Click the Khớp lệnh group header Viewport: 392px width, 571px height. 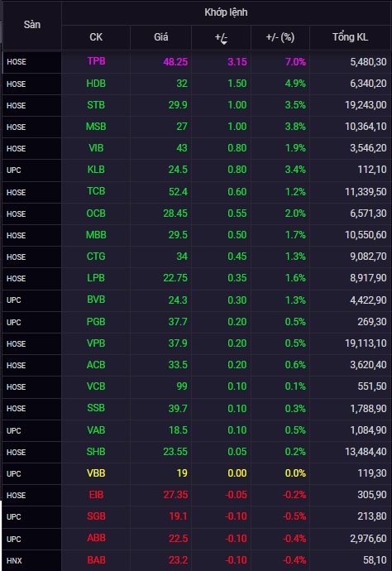226,12
